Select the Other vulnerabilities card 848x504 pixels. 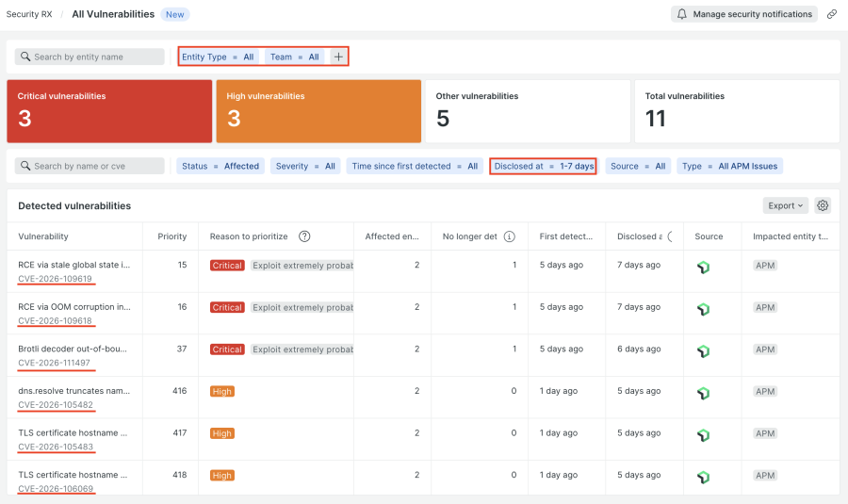point(528,111)
